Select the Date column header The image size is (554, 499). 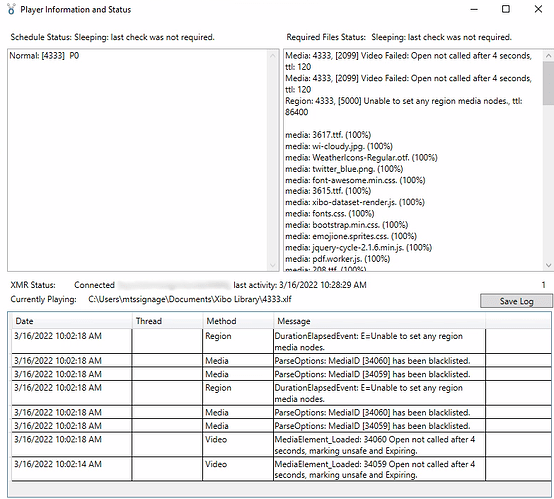point(72,321)
